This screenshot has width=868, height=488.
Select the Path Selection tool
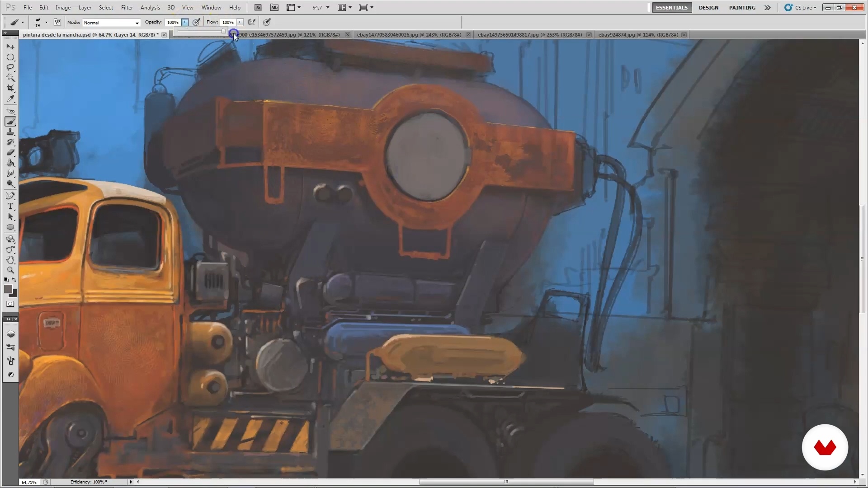[x=10, y=216]
